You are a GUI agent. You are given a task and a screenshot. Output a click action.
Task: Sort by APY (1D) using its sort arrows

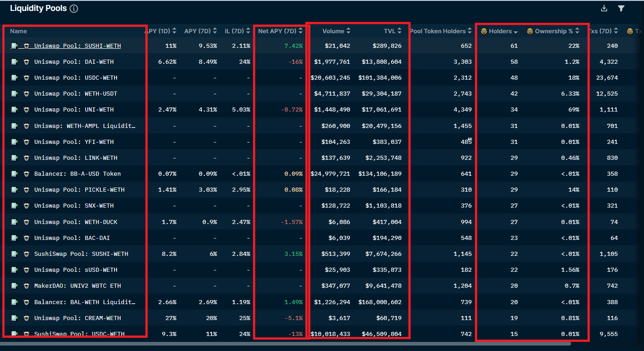pyautogui.click(x=175, y=31)
